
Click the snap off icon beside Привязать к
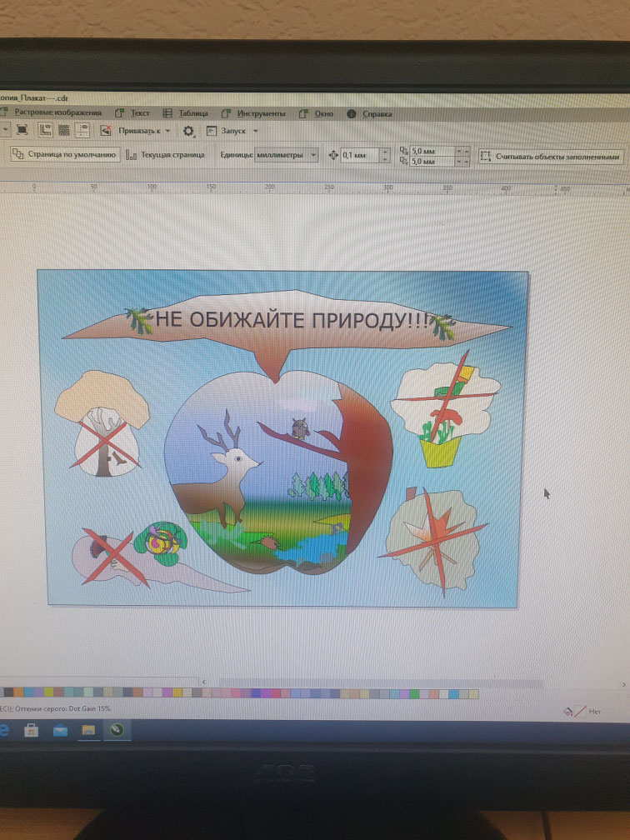106,131
